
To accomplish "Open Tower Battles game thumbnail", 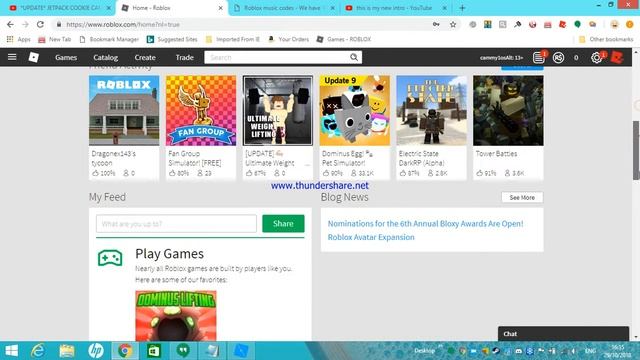I will click(508, 110).
